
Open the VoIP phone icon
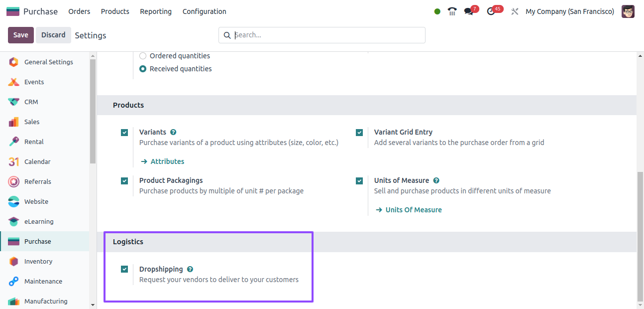coord(452,11)
